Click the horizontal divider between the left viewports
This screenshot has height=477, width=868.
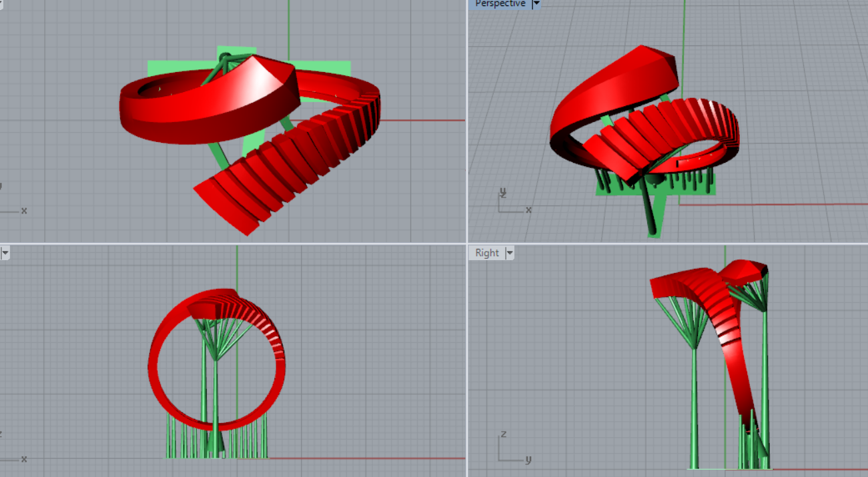234,244
